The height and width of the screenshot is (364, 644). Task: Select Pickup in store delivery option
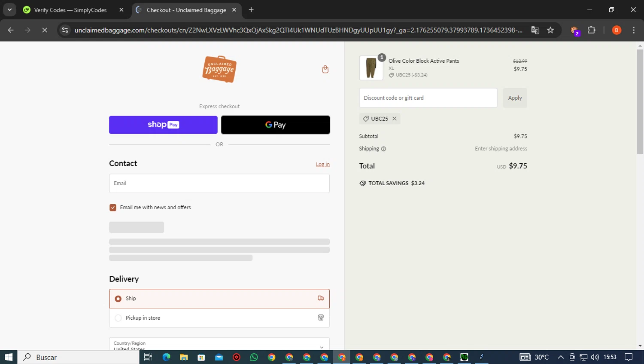[x=219, y=318]
